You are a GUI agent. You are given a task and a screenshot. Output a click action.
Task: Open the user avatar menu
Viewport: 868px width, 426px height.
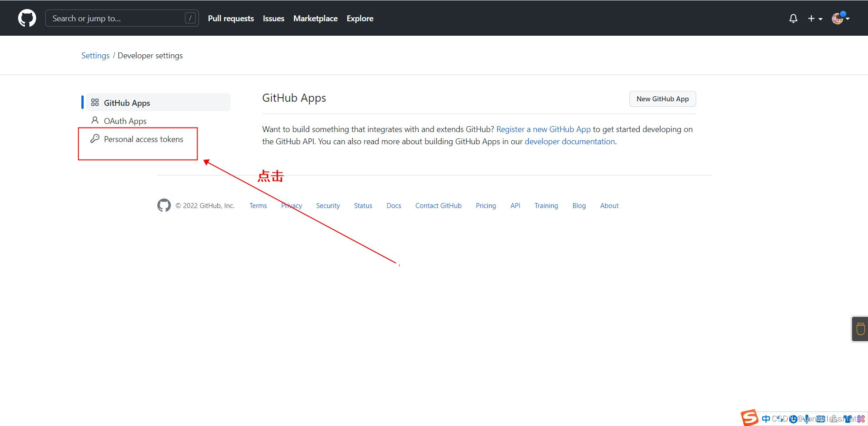[x=840, y=18]
